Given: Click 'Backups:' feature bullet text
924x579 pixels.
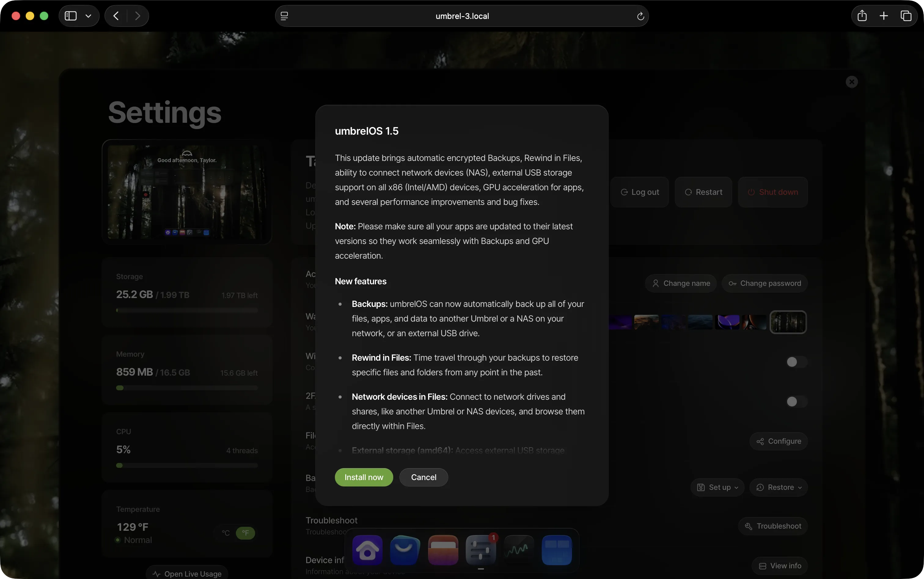Looking at the screenshot, I should pos(370,304).
